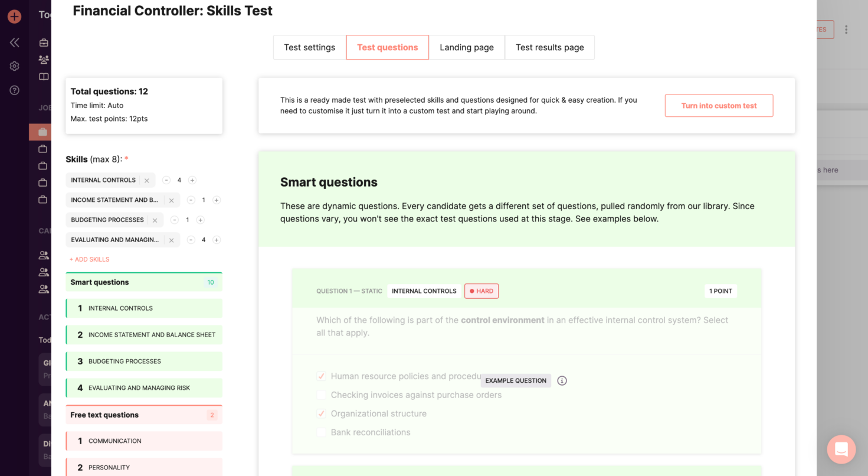868x476 pixels.
Task: Remove Internal Controls skill tag
Action: point(147,181)
